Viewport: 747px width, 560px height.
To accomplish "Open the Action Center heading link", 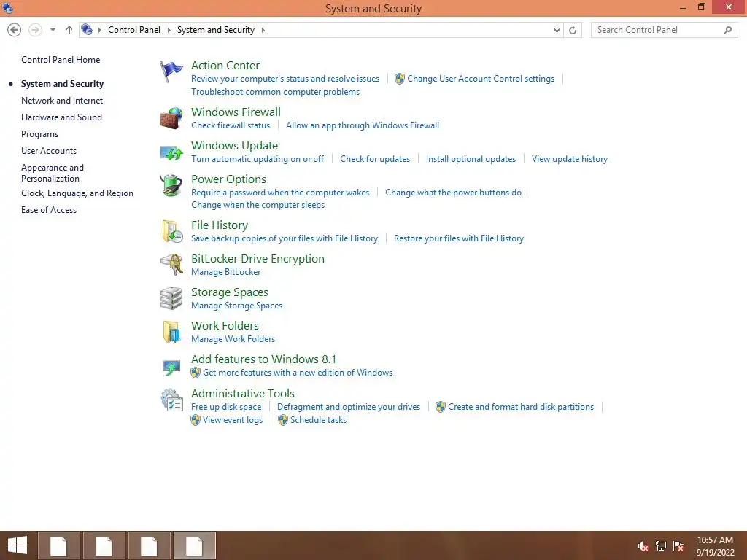I will tap(225, 65).
